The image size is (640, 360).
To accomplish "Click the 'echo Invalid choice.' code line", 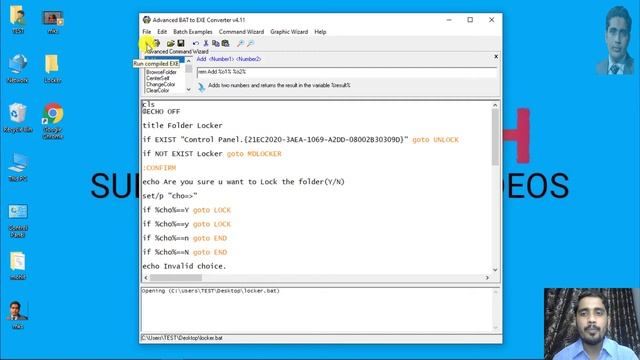I will (x=184, y=266).
